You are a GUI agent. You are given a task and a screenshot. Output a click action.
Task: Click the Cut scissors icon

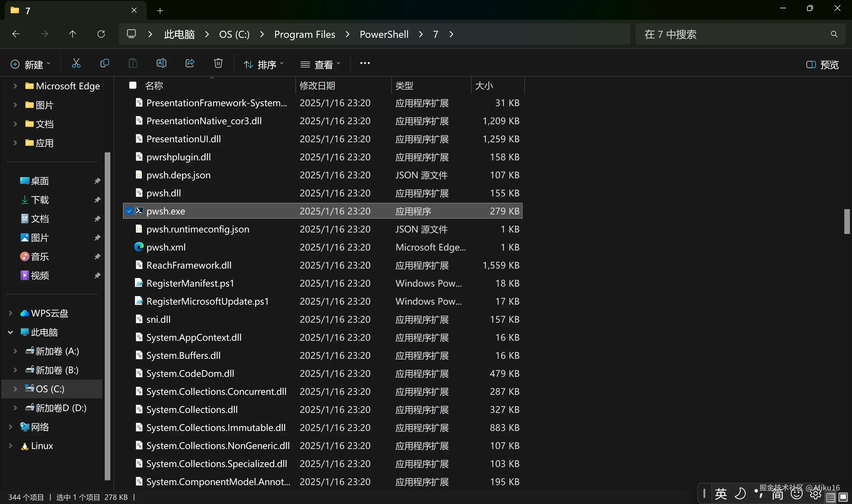point(76,64)
